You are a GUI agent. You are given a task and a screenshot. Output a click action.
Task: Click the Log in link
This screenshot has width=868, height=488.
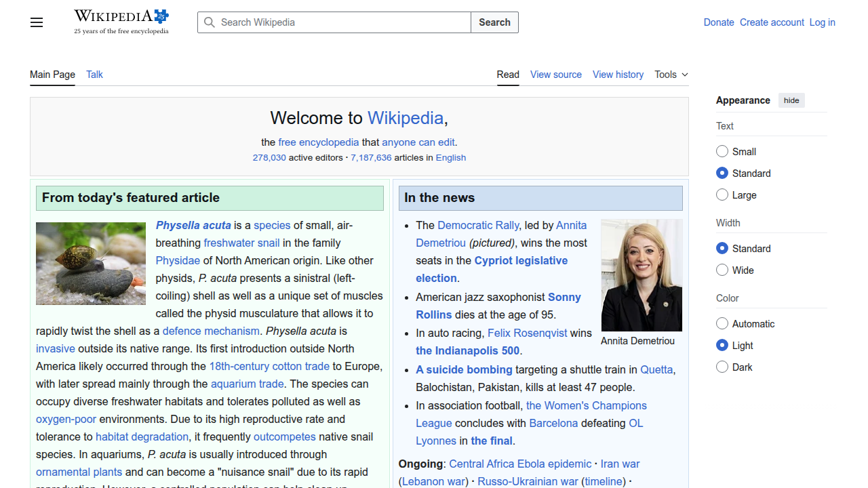coord(822,22)
